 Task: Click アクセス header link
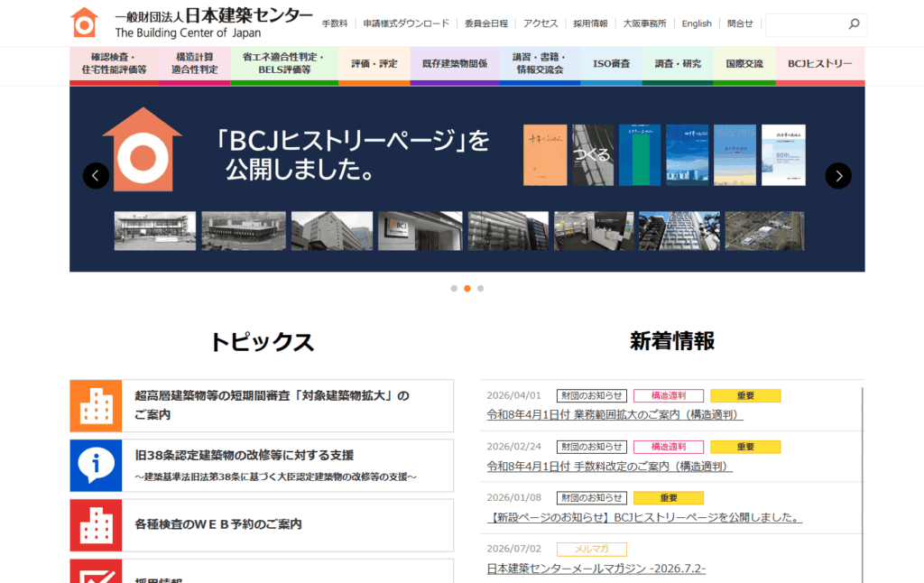point(541,23)
